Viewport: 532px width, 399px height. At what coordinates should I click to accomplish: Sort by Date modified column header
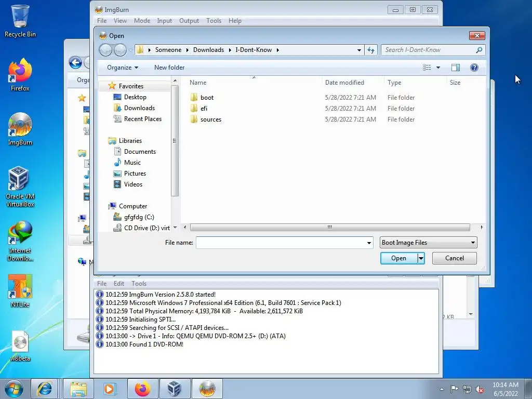pyautogui.click(x=344, y=83)
